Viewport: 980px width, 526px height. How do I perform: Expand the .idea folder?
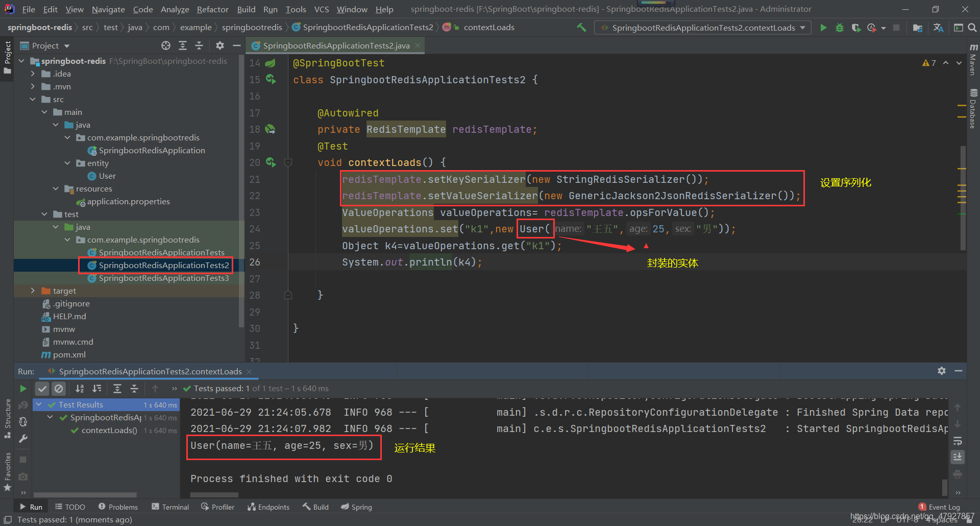33,74
